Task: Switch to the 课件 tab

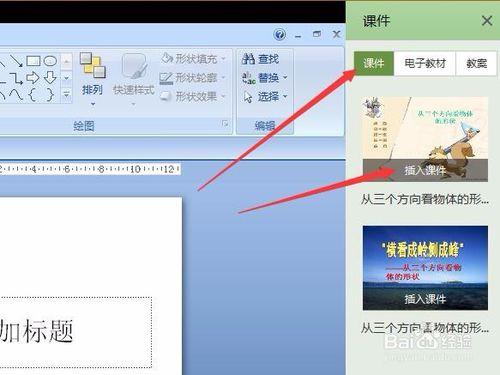Action: [x=374, y=63]
